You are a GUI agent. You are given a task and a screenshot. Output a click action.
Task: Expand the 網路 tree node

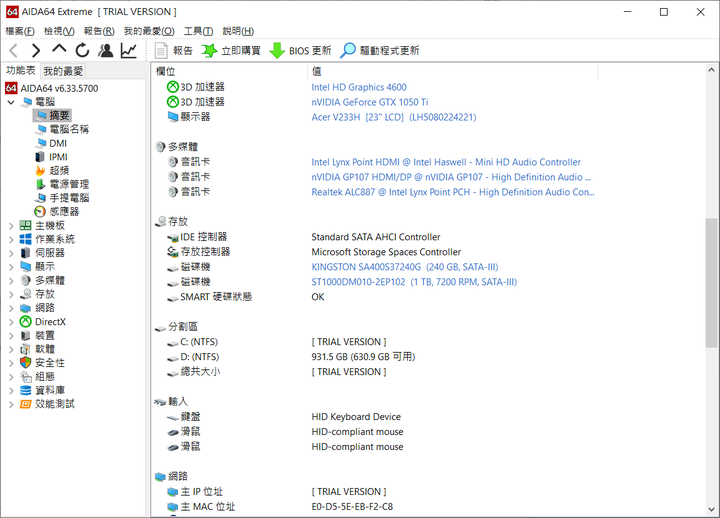click(x=11, y=308)
